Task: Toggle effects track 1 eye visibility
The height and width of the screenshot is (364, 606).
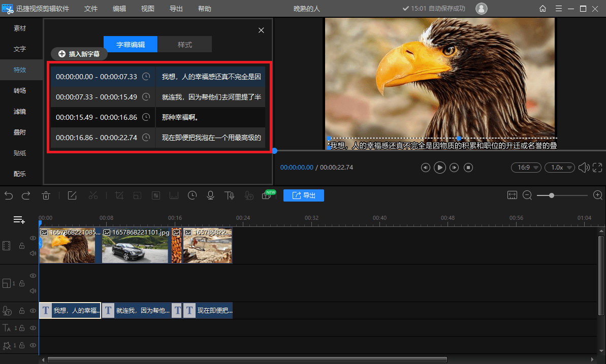Action: (33, 345)
